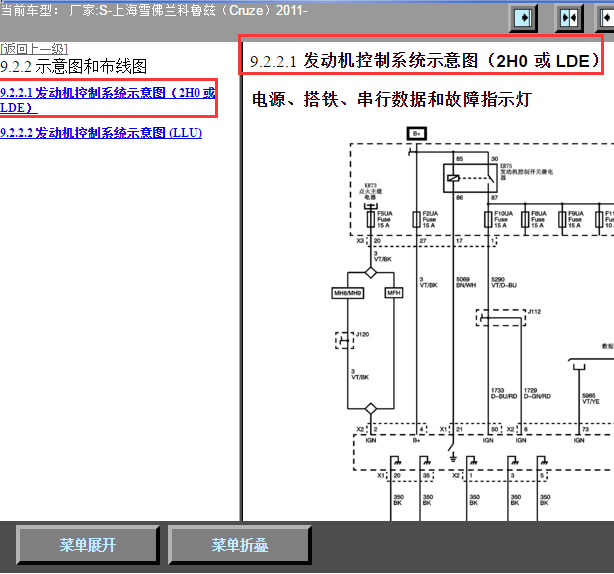Select the 9.2.2 示意图和布线图 section heading
This screenshot has width=614, height=574.
[74, 67]
